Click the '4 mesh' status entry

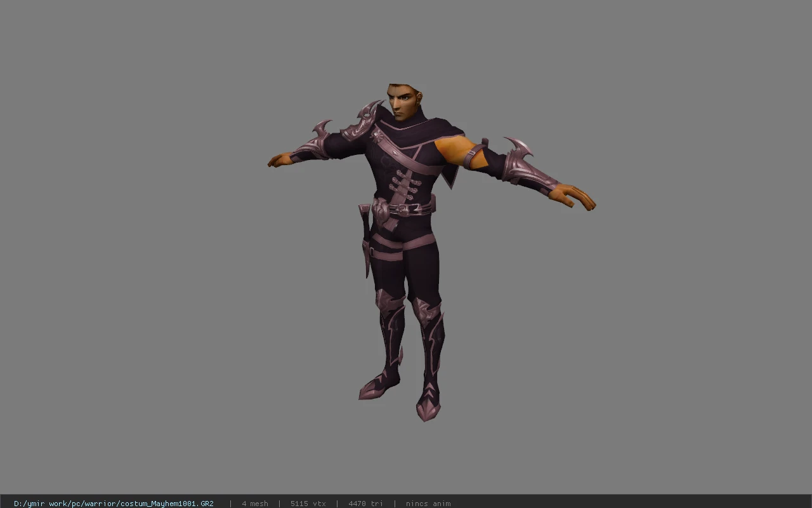click(x=255, y=504)
